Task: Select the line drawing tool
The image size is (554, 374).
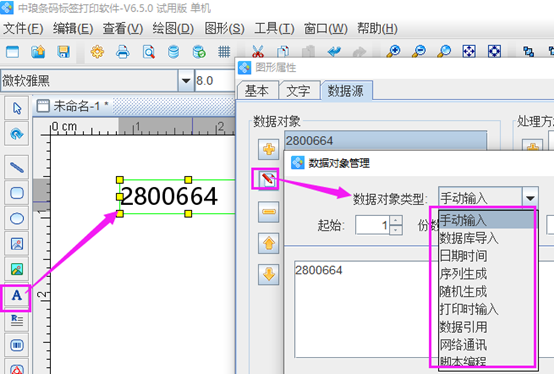Action: pos(17,167)
